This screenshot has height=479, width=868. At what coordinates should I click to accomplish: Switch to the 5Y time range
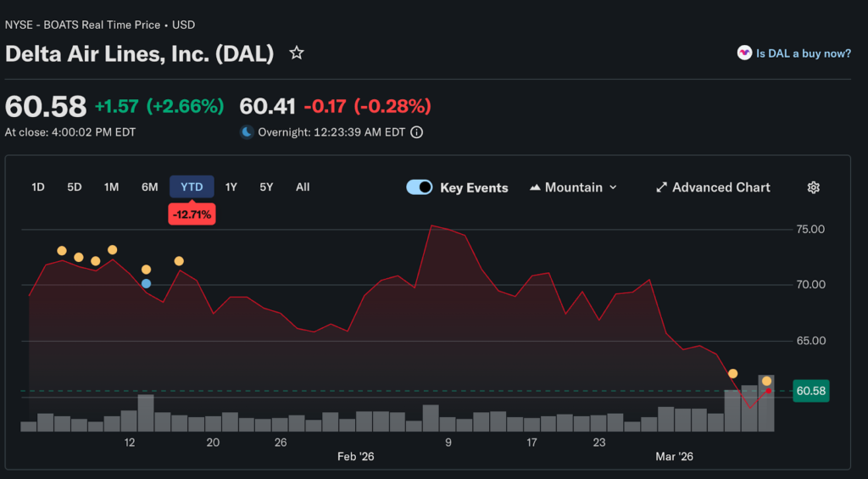[x=266, y=187]
